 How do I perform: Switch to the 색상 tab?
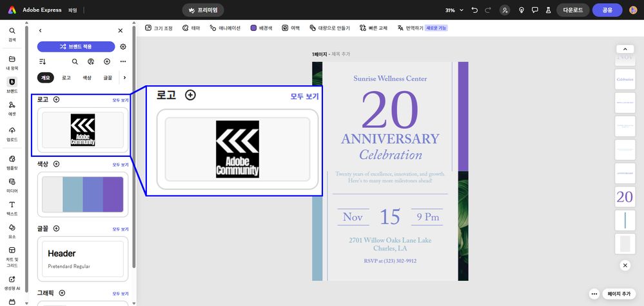point(86,77)
